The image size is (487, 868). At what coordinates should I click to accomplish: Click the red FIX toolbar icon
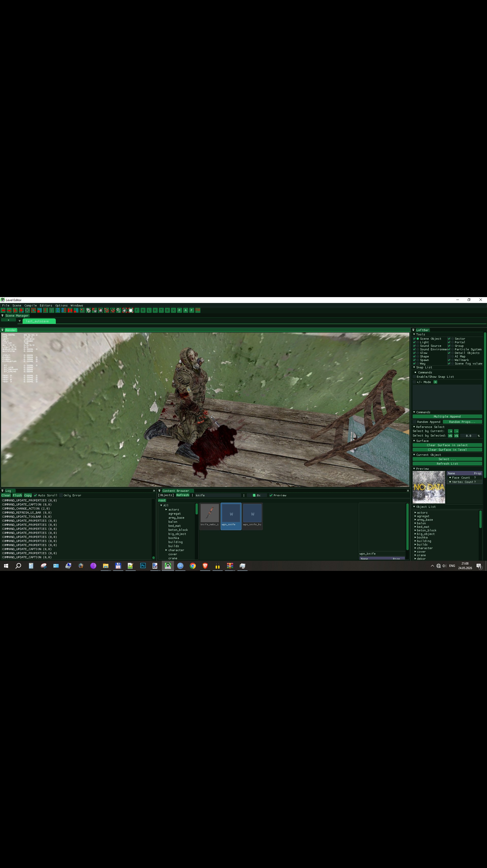198,310
